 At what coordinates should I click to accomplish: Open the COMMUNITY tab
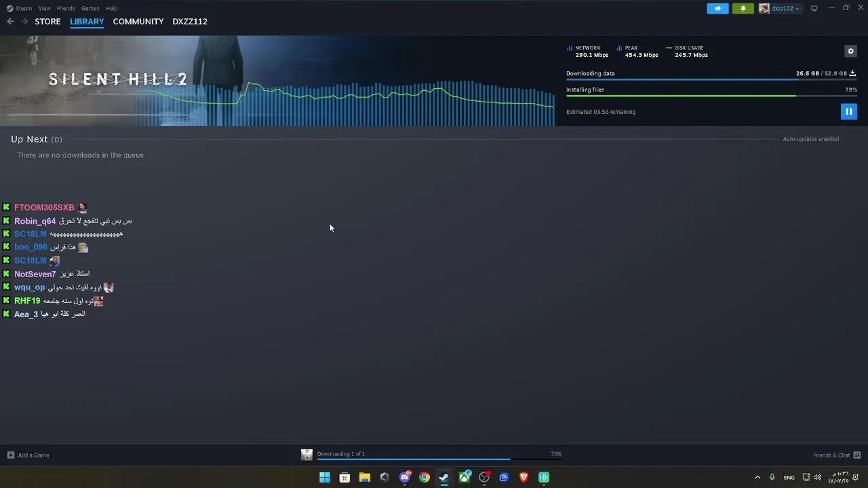[x=138, y=22]
